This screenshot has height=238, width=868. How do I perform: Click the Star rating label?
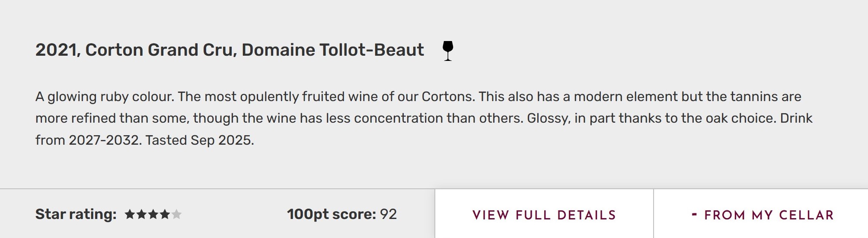[x=76, y=214]
